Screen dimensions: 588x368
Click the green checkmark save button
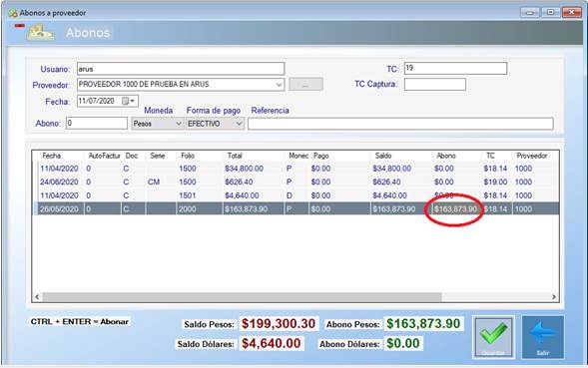493,337
